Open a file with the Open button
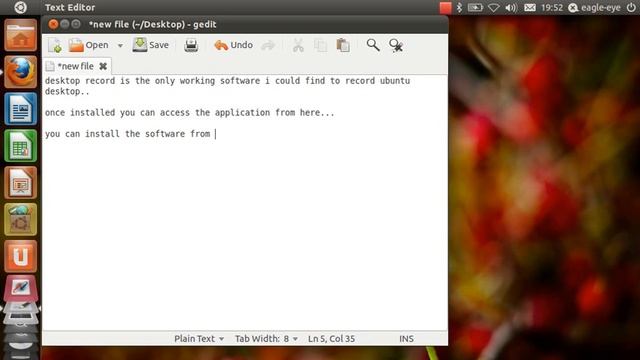 point(89,45)
